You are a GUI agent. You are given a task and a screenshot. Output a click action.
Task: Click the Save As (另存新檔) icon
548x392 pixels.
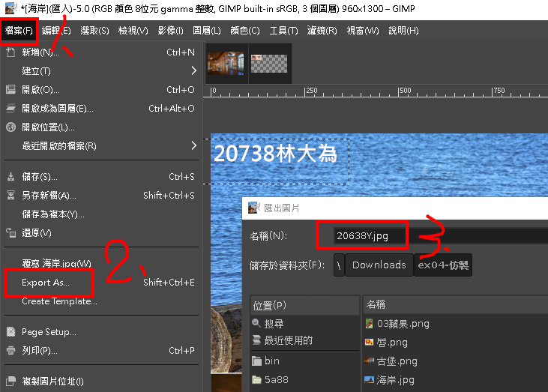pos(10,196)
